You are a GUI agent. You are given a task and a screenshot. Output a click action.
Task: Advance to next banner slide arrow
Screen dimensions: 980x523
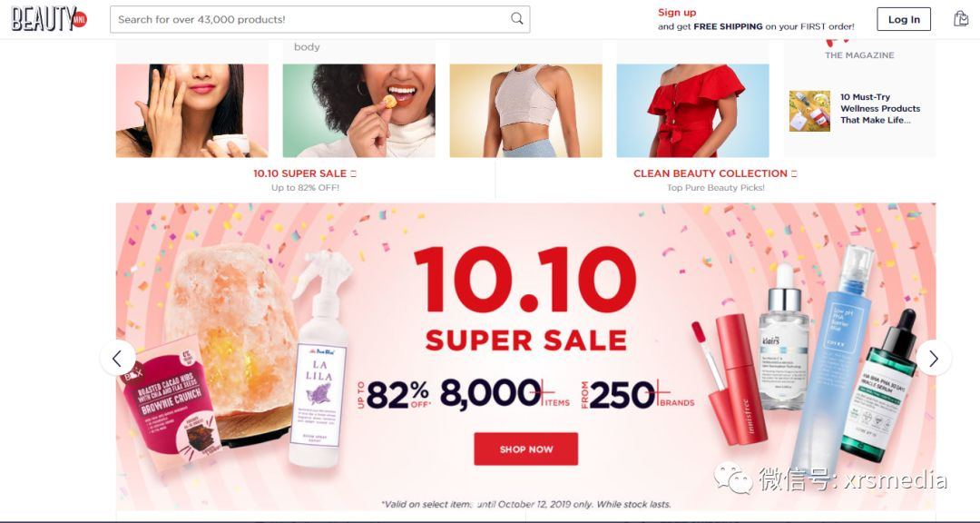(934, 358)
